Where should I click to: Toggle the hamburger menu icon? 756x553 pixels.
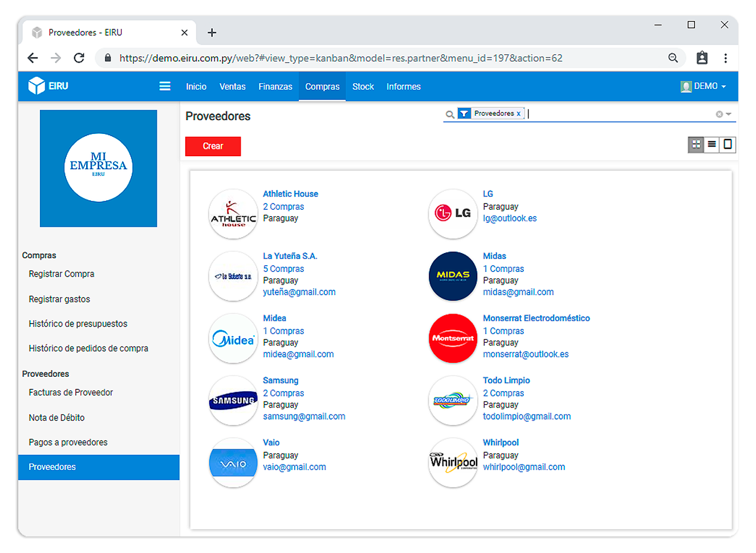(165, 86)
